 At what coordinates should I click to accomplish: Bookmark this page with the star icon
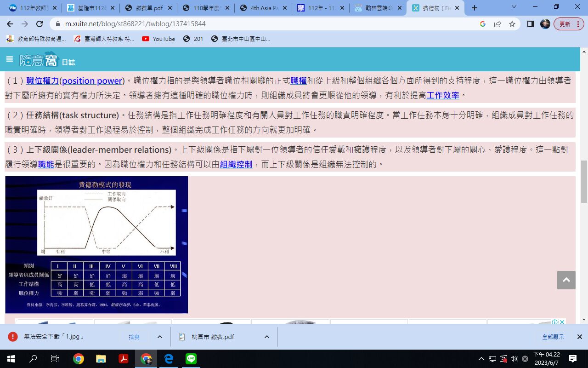pos(512,24)
